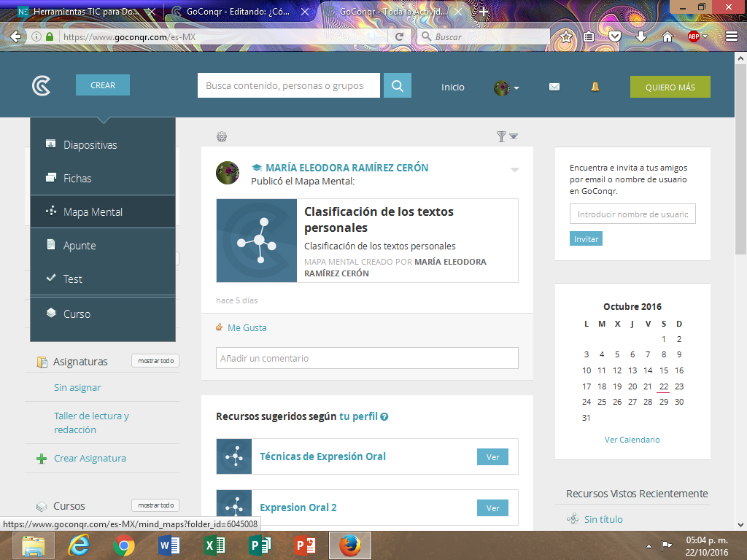Open Chrome from the taskbar

[x=124, y=545]
